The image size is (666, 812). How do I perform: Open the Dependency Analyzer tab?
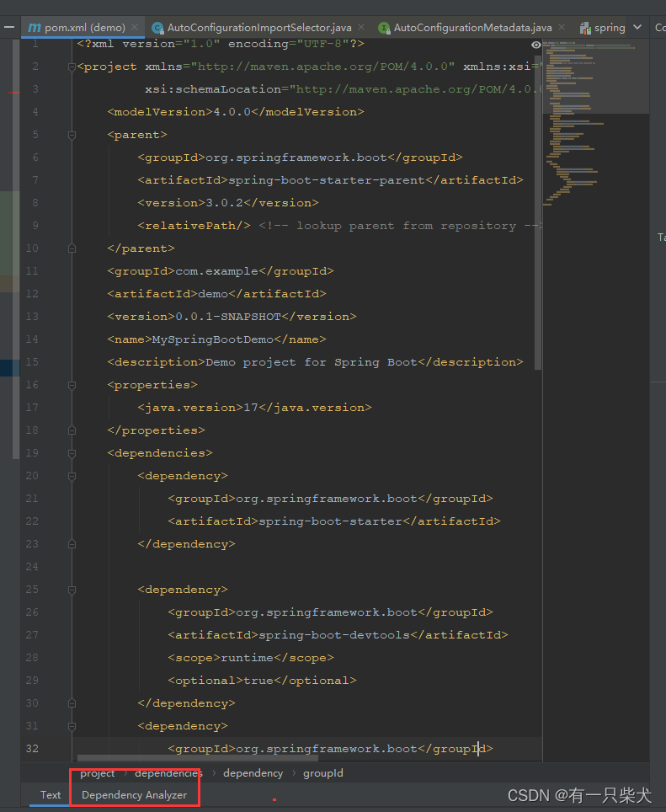[x=134, y=795]
